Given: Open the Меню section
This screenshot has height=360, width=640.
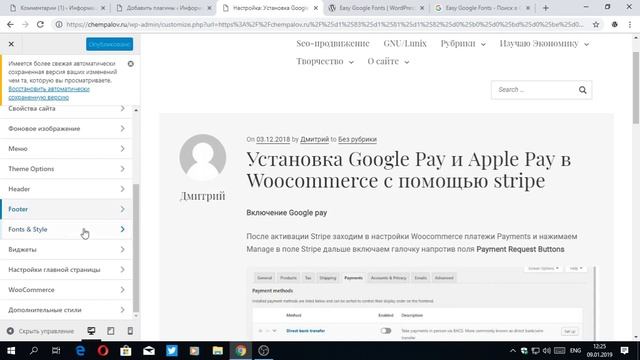Looking at the screenshot, I should pyautogui.click(x=66, y=149).
